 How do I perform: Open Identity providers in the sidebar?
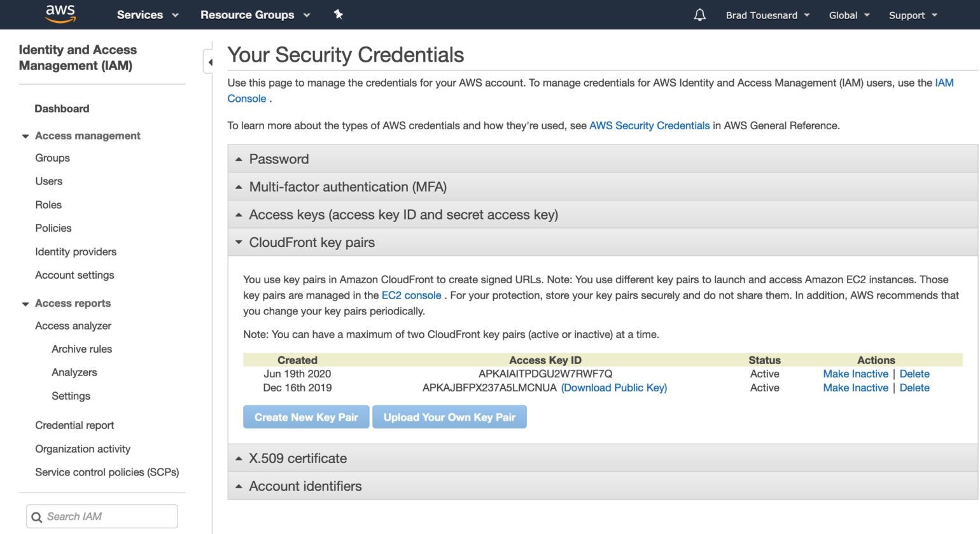[76, 251]
